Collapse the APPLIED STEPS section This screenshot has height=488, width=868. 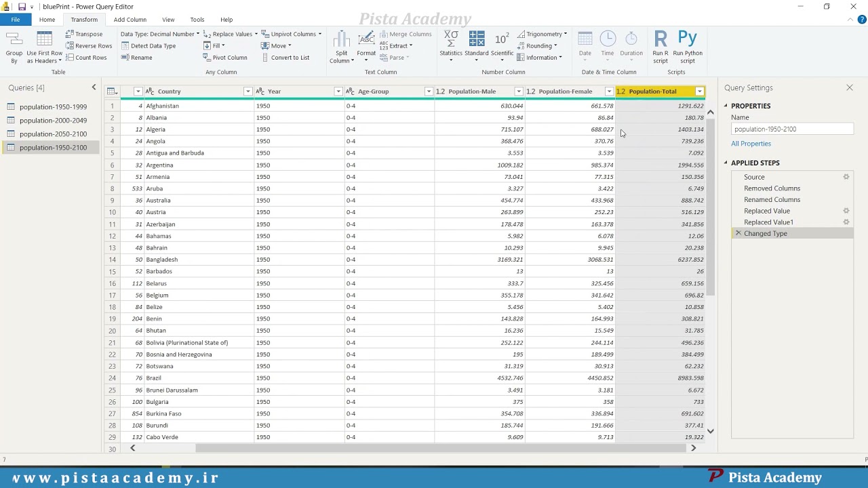tap(726, 163)
